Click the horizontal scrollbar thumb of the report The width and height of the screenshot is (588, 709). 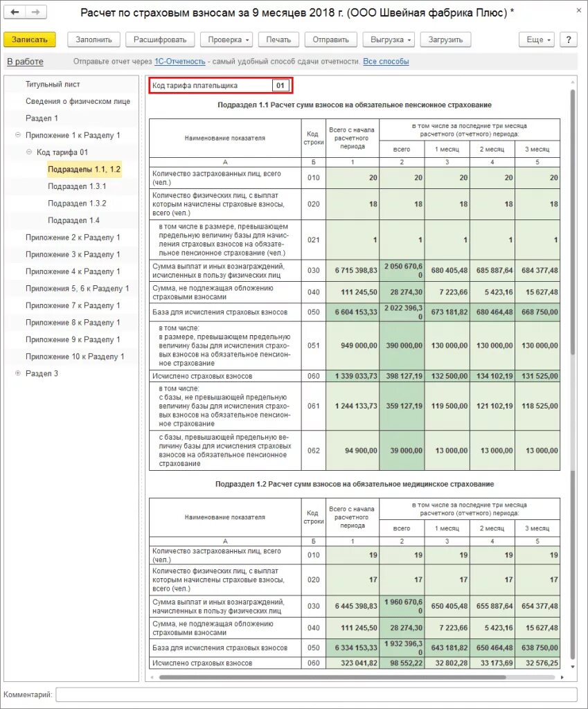tap(332, 677)
